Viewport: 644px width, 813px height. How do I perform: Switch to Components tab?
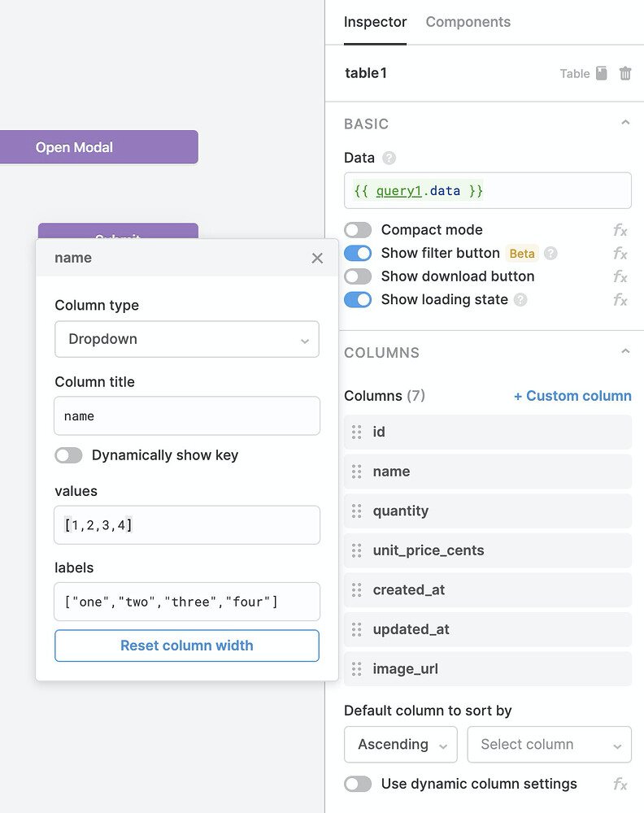click(468, 22)
